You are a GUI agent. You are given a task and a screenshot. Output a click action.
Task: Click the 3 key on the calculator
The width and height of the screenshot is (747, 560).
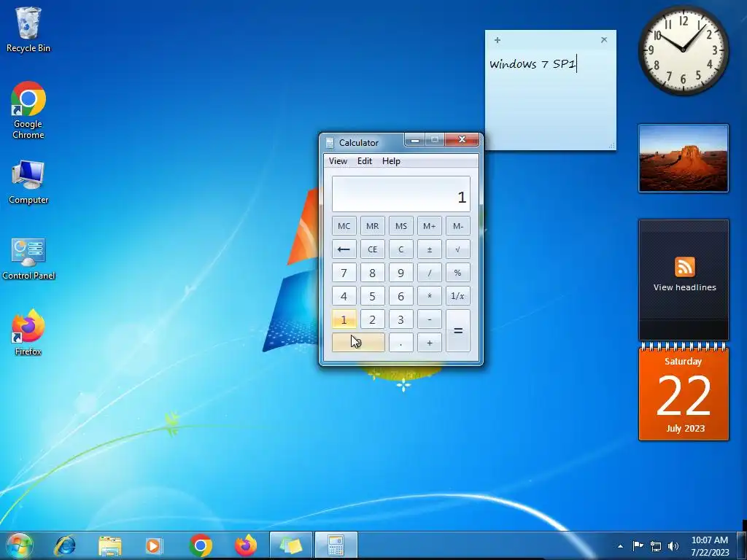pos(401,319)
